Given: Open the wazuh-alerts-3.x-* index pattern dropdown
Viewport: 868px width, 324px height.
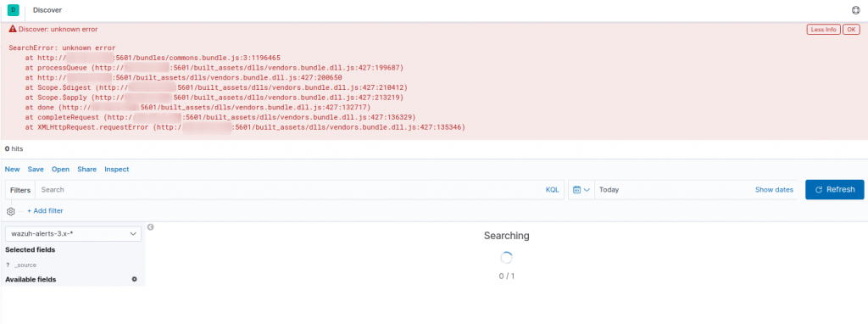Looking at the screenshot, I should (73, 234).
